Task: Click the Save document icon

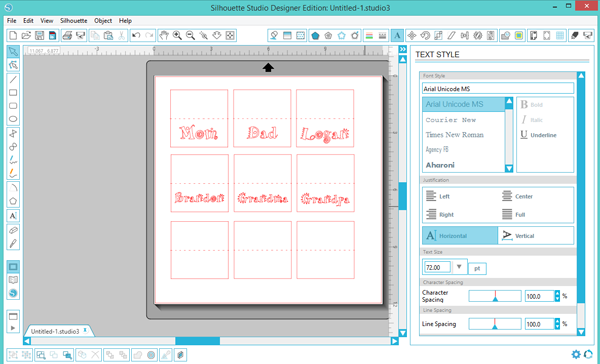Action: pos(39,36)
